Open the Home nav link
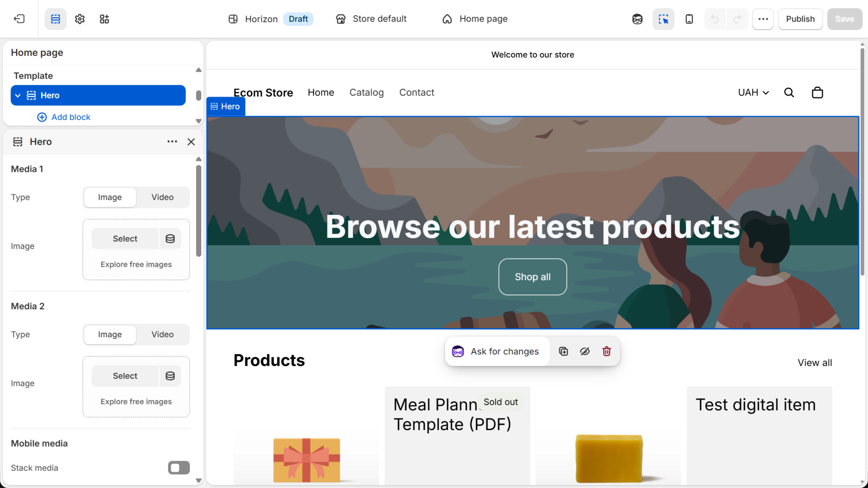868x488 pixels. point(321,92)
